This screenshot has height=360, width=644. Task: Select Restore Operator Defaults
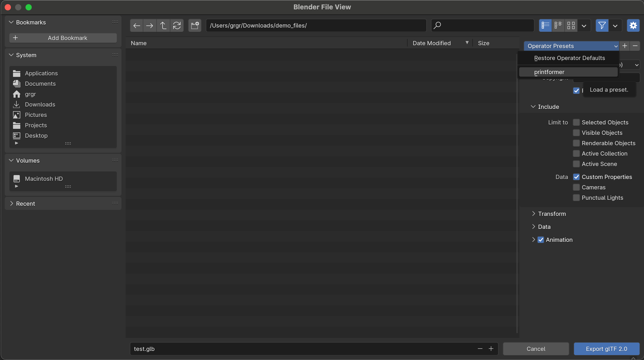569,58
